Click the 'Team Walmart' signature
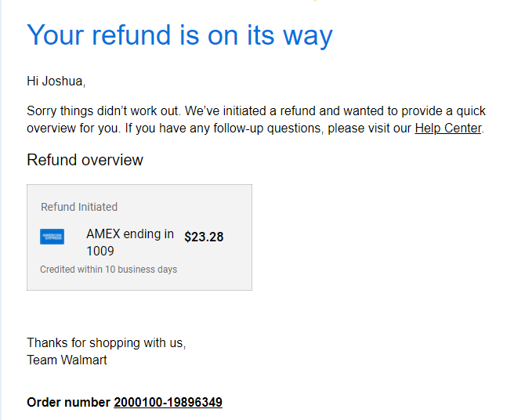Viewport: 525px width, 420px height. [x=67, y=360]
